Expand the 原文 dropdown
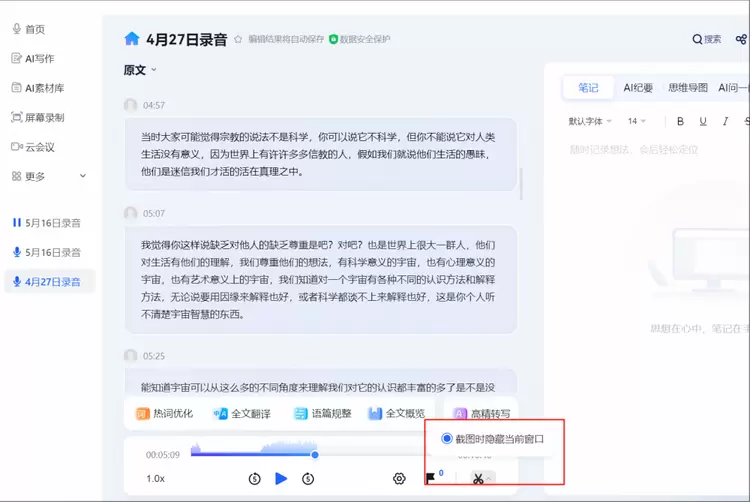The width and height of the screenshot is (750, 502). coord(140,70)
